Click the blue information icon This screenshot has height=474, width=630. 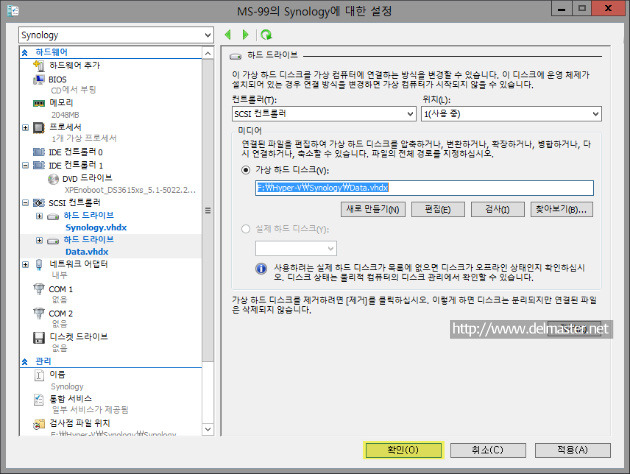click(x=261, y=268)
